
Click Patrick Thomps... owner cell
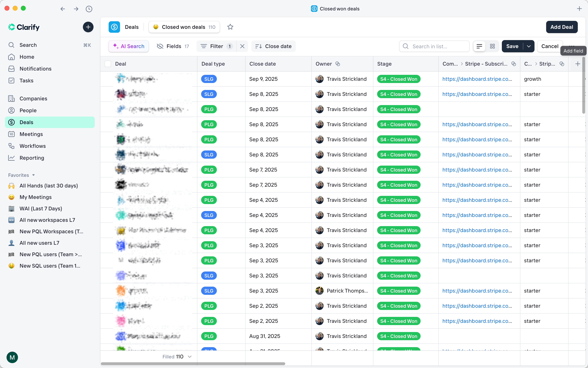point(342,291)
